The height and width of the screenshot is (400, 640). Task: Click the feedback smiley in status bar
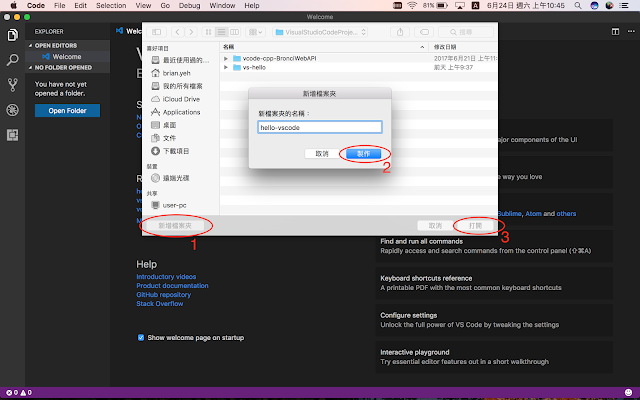pyautogui.click(x=628, y=393)
